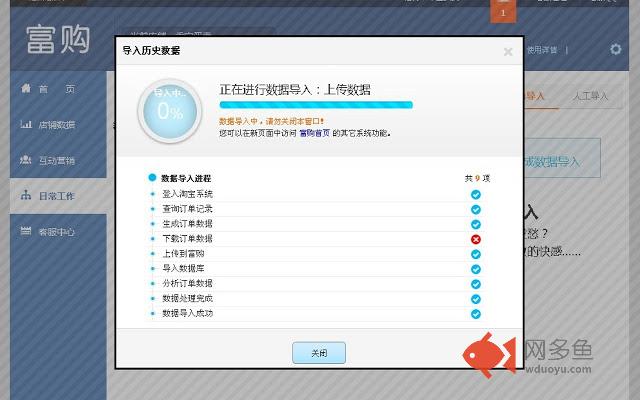
Task: Click the 数据导入中 warning text
Action: pos(271,121)
